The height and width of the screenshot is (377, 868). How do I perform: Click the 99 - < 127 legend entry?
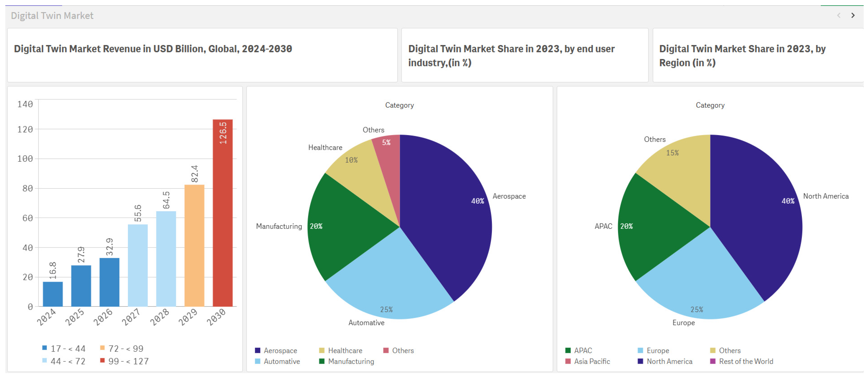point(128,361)
